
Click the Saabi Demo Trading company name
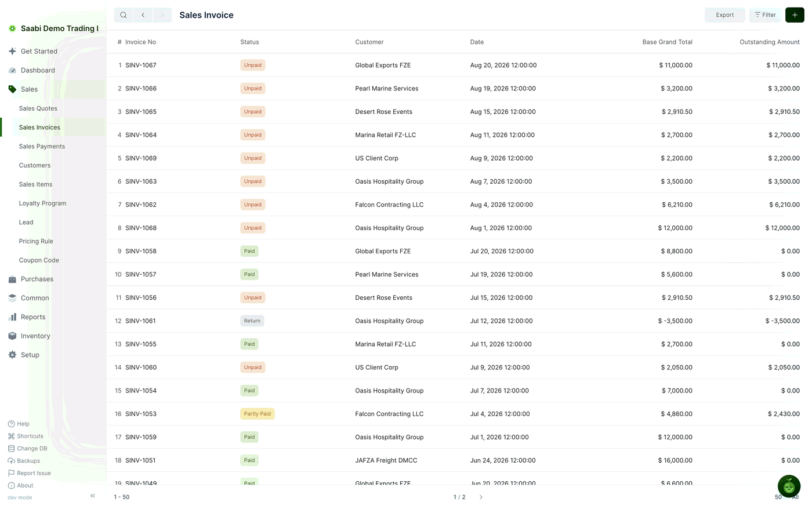pos(60,28)
